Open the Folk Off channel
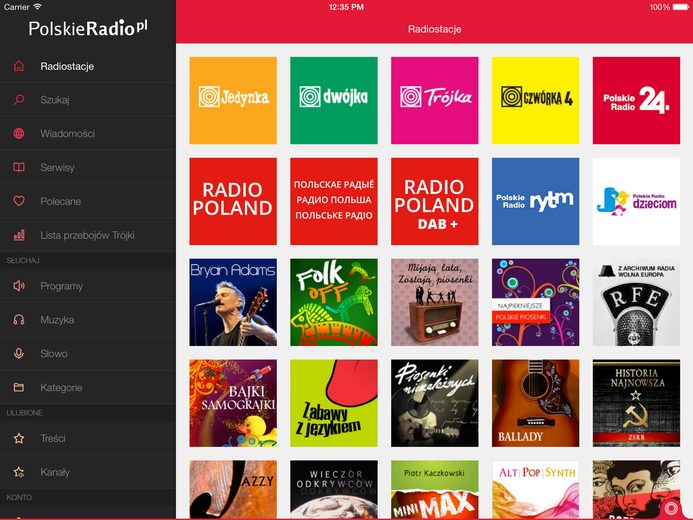Viewport: 693px width, 520px height. click(x=334, y=302)
